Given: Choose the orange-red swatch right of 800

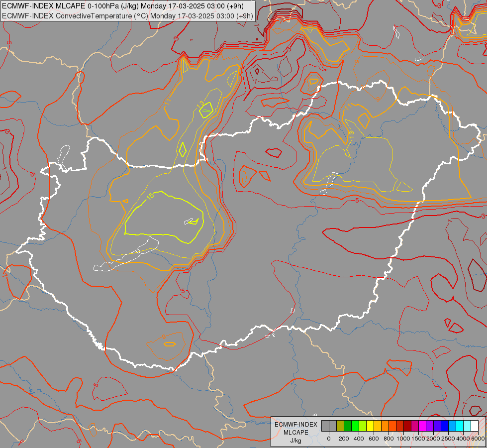Looking at the screenshot, I should pos(392,426).
